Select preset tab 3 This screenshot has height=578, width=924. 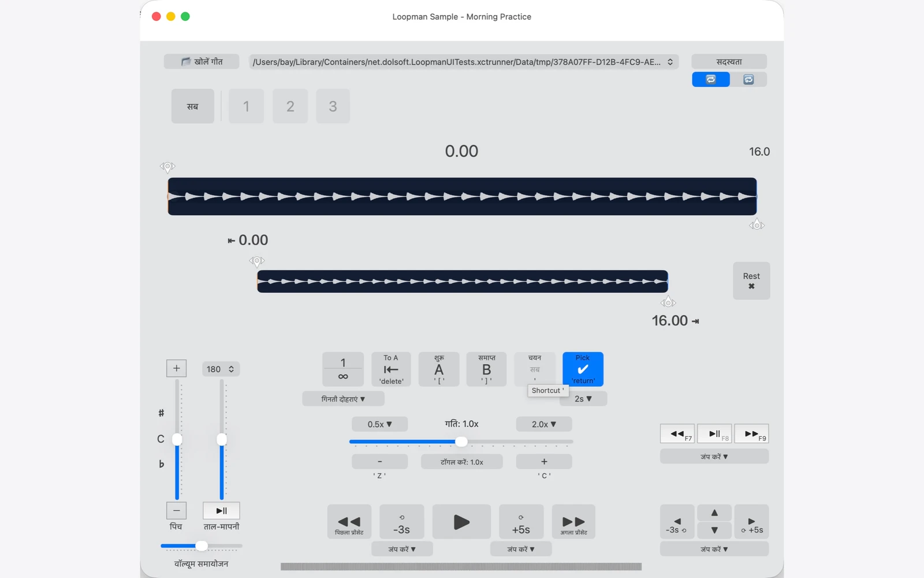coord(333,106)
